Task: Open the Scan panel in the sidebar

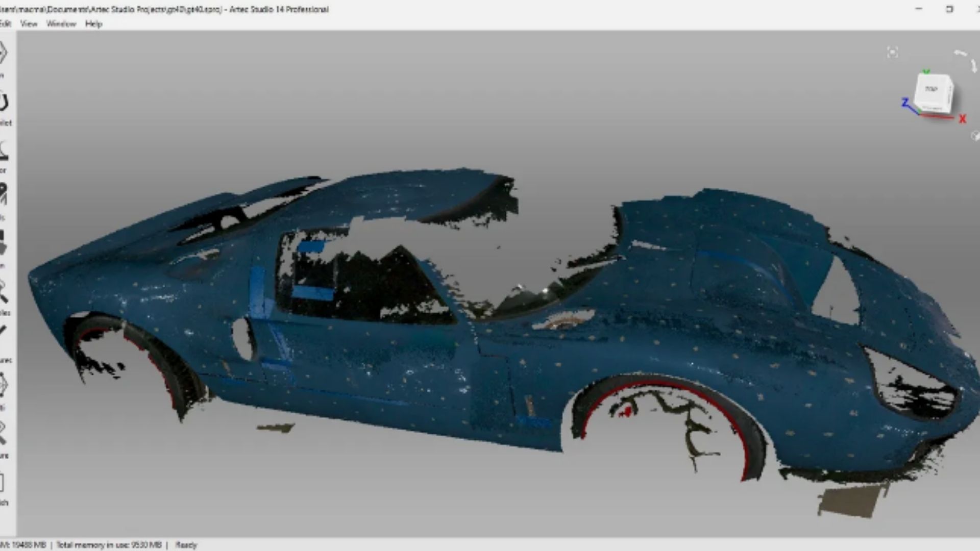Action: pyautogui.click(x=3, y=54)
